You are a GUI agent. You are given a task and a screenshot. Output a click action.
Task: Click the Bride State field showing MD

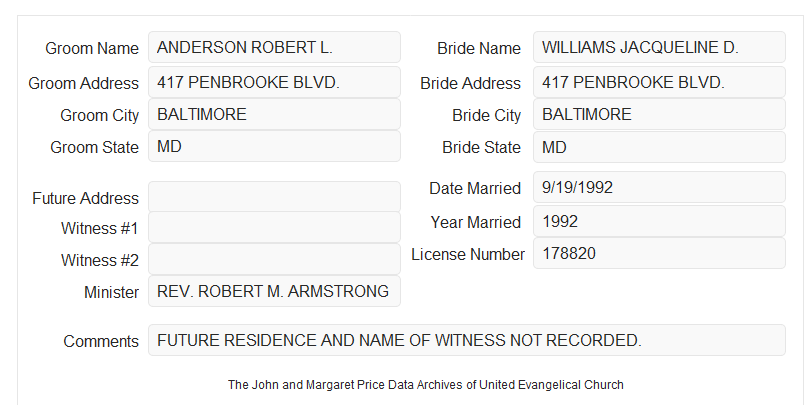pyautogui.click(x=659, y=147)
